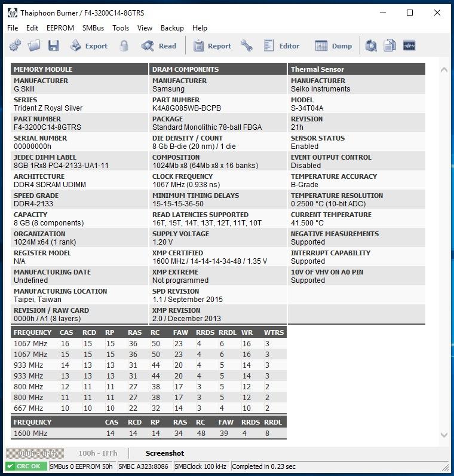Open the Report view

pos(212,46)
